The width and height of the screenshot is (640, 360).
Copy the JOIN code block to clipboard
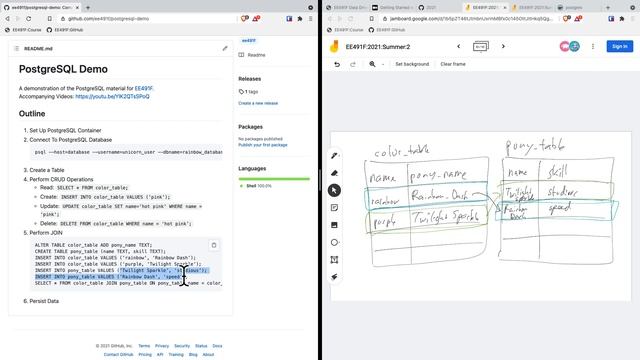tap(214, 245)
